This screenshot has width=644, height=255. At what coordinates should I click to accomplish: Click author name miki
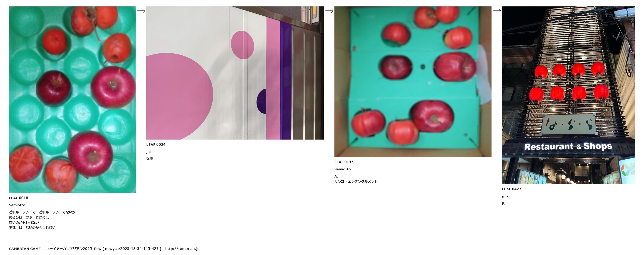tap(506, 196)
